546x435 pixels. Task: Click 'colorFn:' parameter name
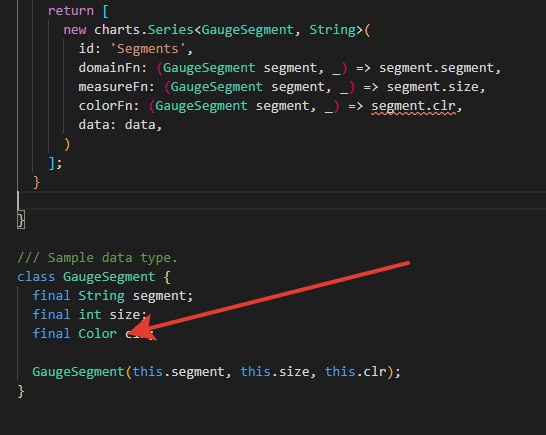tap(109, 106)
